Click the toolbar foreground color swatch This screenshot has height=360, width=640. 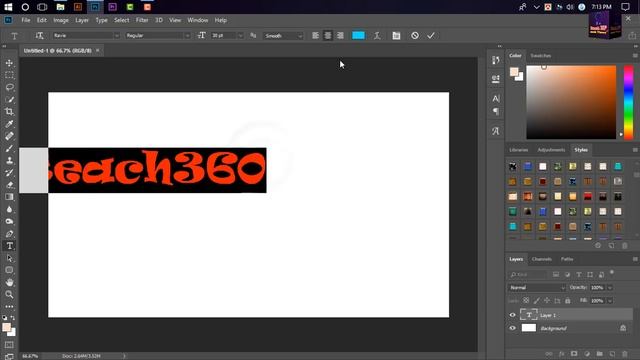click(x=7, y=327)
